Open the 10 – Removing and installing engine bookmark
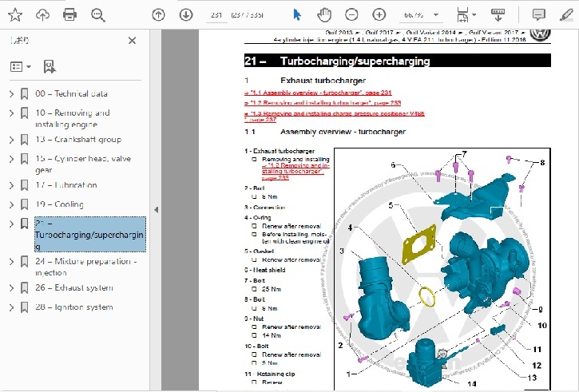This screenshot has width=579, height=392. point(73,118)
